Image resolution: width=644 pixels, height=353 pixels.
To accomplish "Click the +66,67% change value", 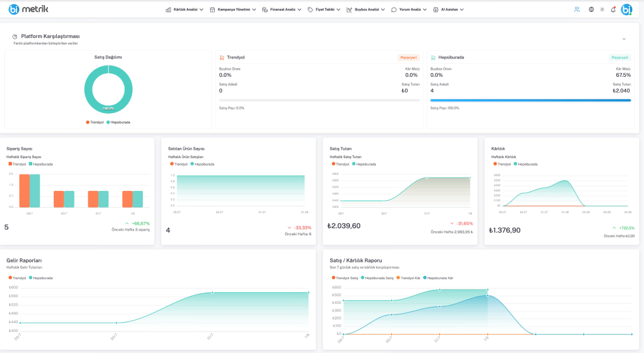I will (x=141, y=223).
